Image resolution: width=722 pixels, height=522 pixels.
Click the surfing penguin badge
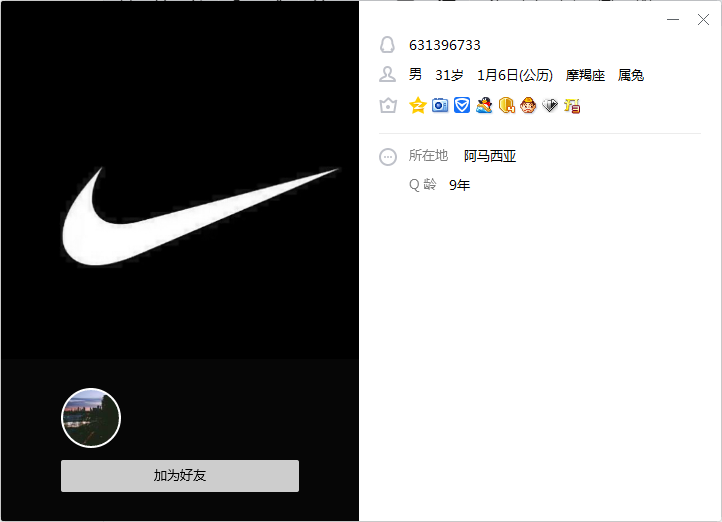pos(484,105)
